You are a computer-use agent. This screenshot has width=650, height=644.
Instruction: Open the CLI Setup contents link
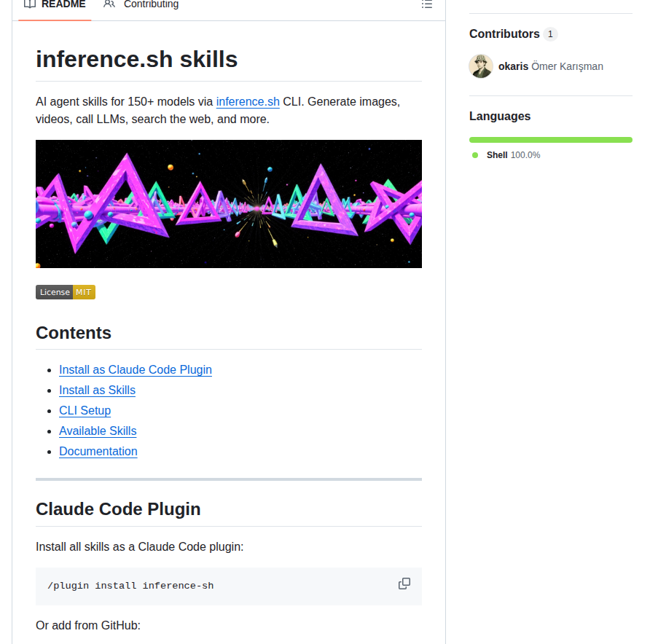85,410
